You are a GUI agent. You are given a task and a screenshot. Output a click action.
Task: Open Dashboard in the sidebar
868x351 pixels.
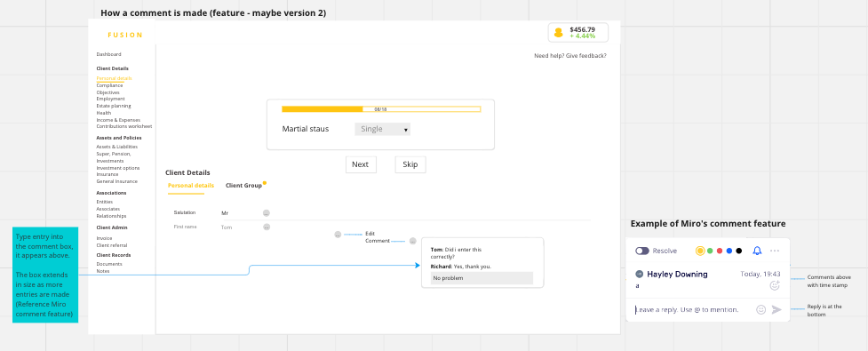pos(108,54)
